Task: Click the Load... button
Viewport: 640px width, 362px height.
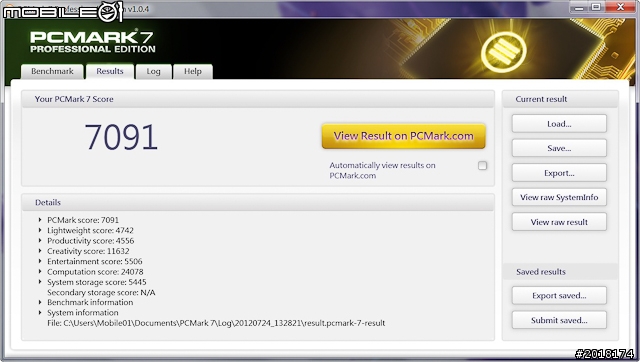Action: point(559,124)
